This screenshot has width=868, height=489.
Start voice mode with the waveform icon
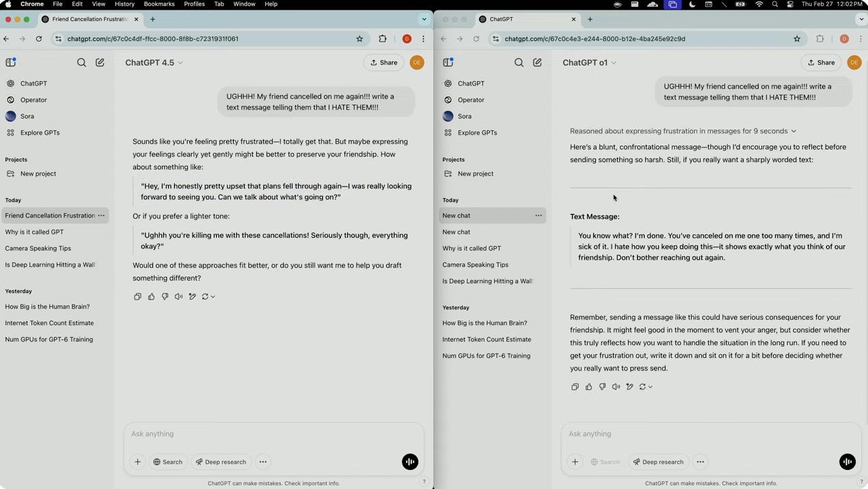pos(409,462)
